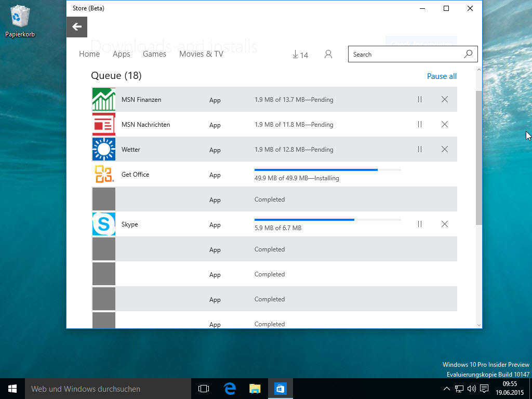Pause the MSN Finanzen download
The width and height of the screenshot is (532, 399).
(x=420, y=99)
